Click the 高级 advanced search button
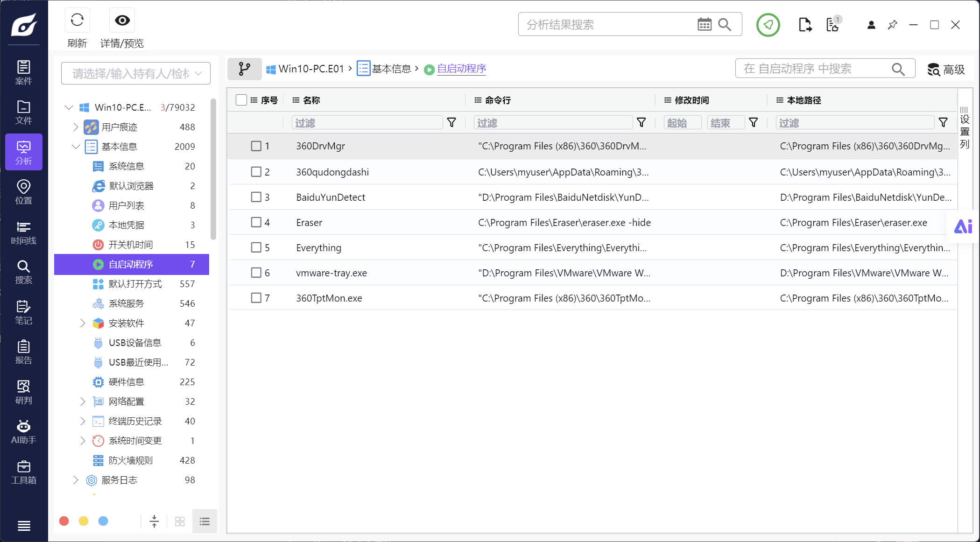Screen dimensions: 980x542 [x=946, y=70]
